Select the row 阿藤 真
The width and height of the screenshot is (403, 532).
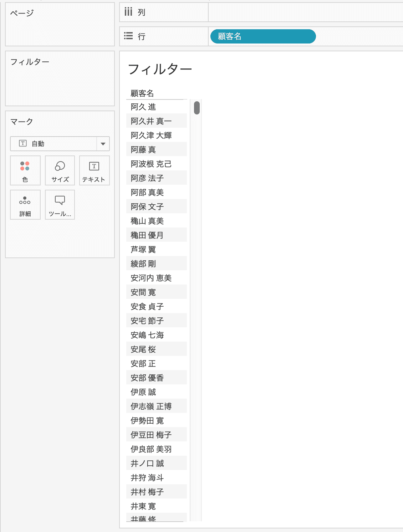click(x=157, y=149)
